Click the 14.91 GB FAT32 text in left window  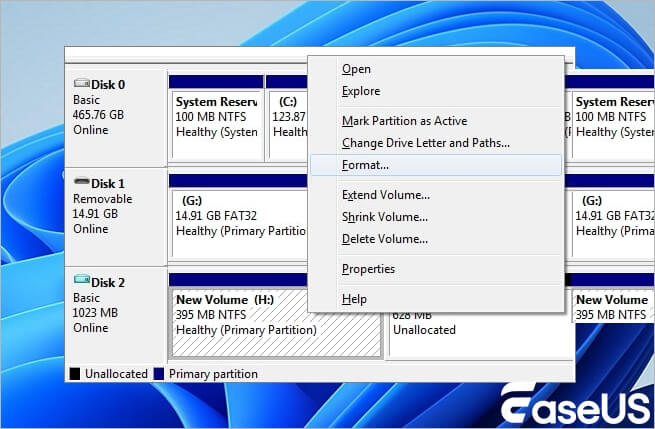pos(216,216)
